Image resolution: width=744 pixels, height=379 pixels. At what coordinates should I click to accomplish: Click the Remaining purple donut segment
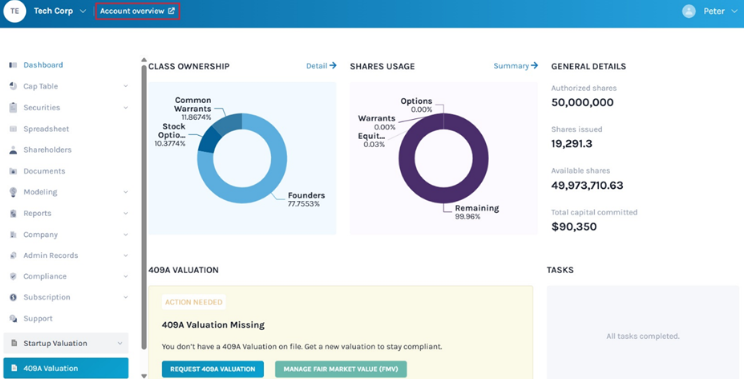(x=444, y=195)
